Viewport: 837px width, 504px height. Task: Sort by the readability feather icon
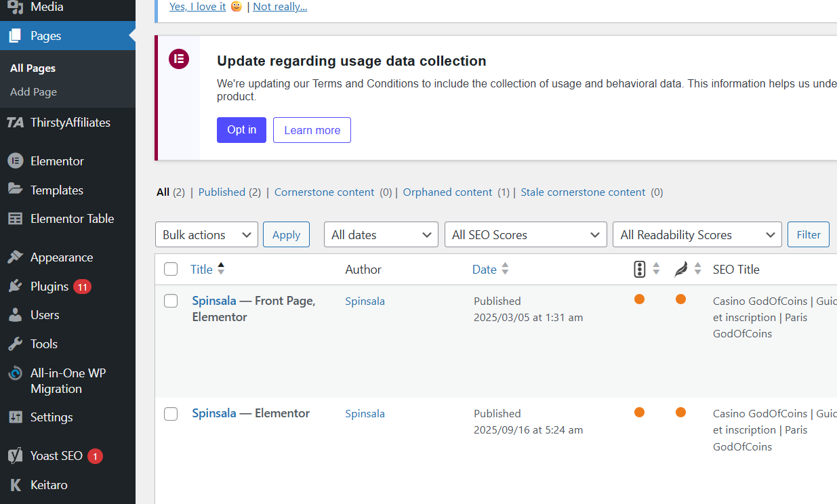pos(681,270)
